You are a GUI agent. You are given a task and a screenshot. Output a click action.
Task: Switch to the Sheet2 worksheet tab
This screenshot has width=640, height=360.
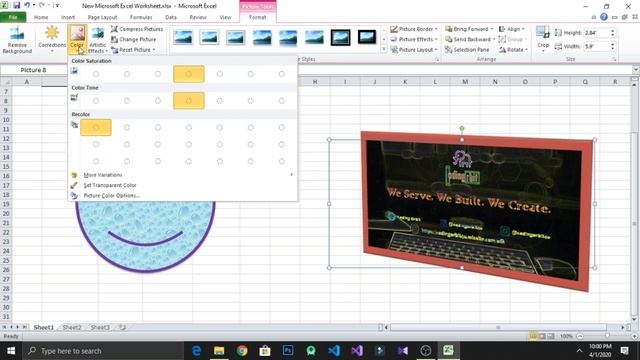(x=72, y=327)
